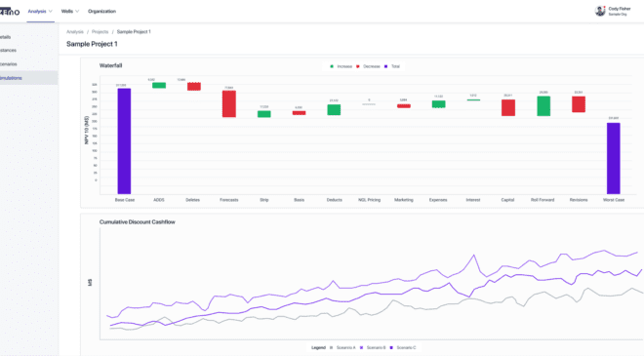Hide Scenario B in cashflow legend
This screenshot has width=644, height=356.
[x=361, y=348]
